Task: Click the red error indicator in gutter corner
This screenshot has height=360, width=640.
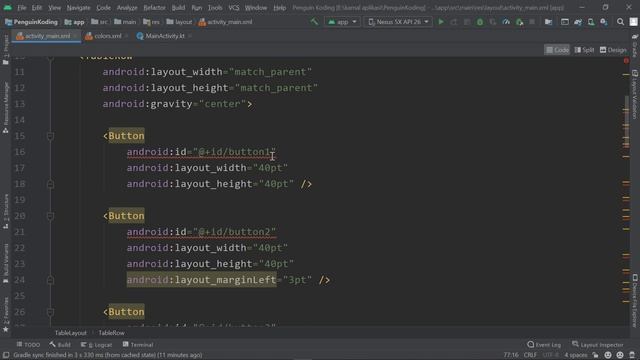Action: (626, 61)
